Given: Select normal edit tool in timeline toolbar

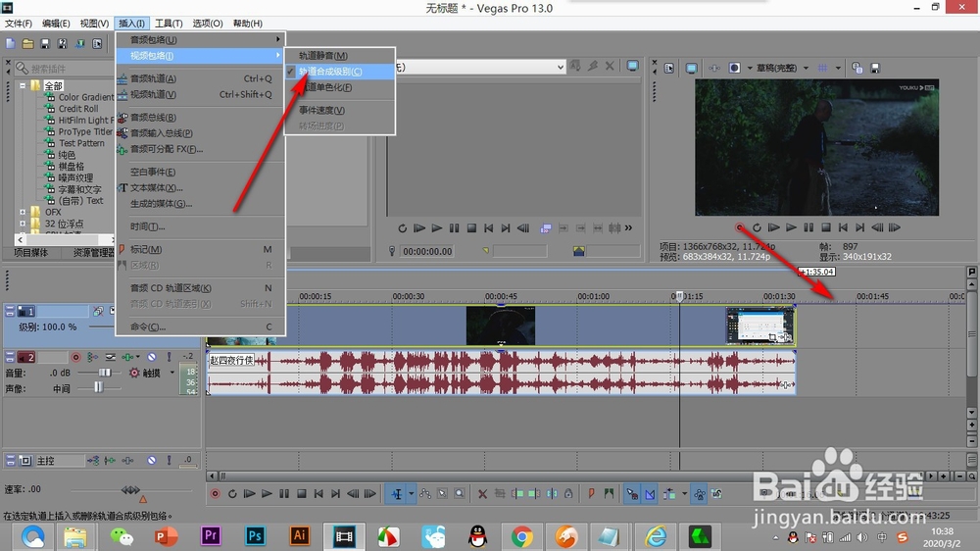Looking at the screenshot, I should point(397,493).
